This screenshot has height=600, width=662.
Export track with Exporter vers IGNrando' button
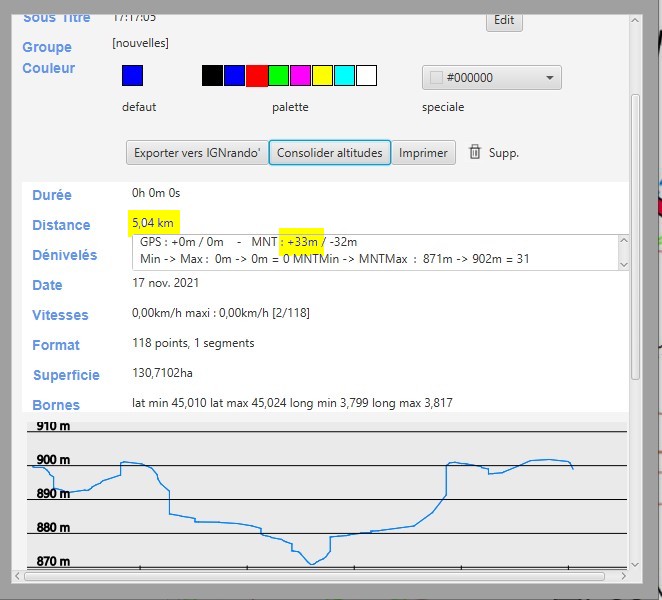tap(197, 153)
